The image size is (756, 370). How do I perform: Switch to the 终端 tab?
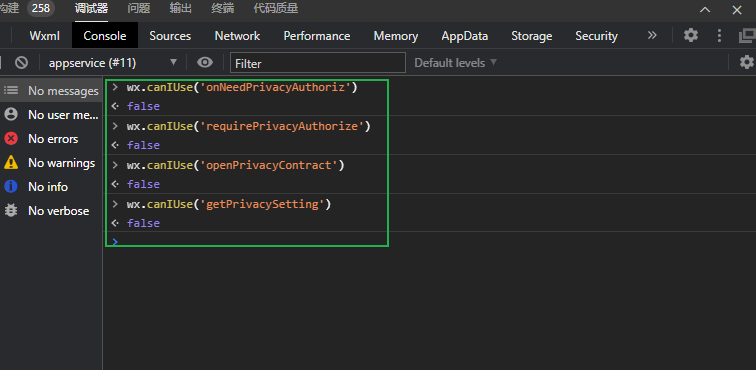(x=222, y=9)
